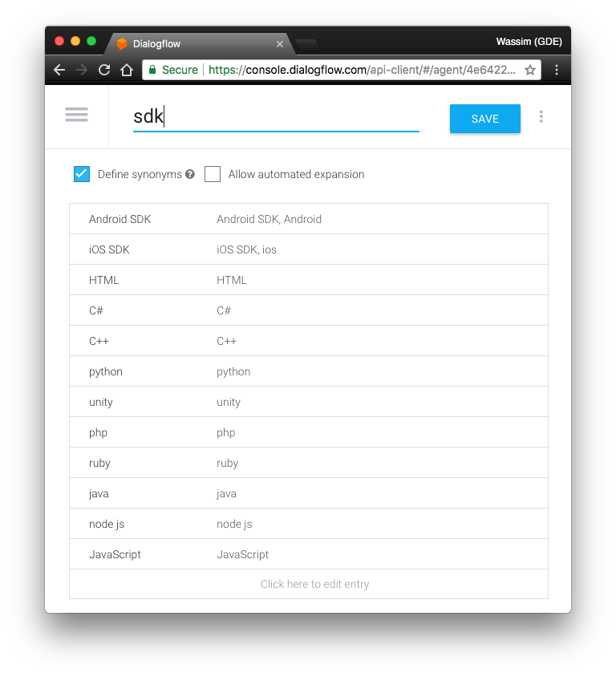
Task: Maximize window with green button
Action: click(91, 42)
